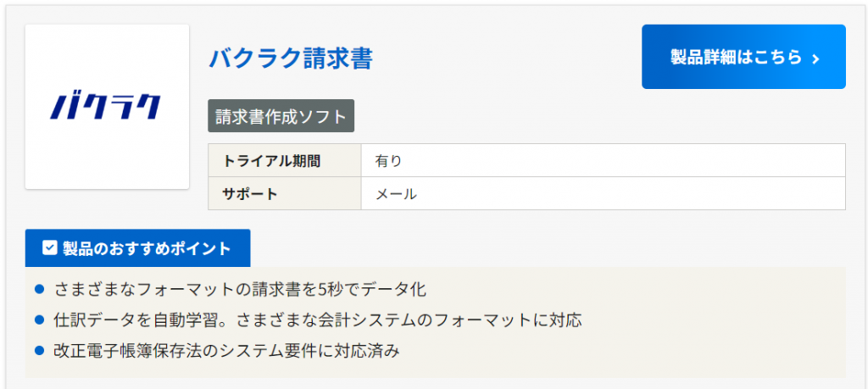
Task: Click the right chevron arrow in the blue button
Action: (815, 58)
